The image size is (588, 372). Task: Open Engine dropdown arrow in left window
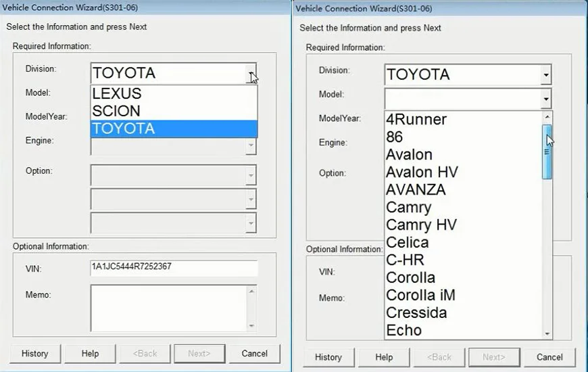tap(251, 145)
